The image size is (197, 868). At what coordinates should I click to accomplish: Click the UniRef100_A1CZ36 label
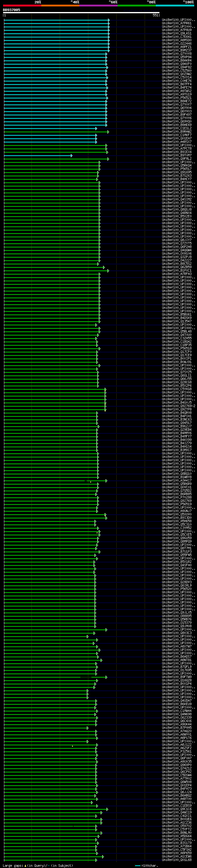tap(177, 822)
